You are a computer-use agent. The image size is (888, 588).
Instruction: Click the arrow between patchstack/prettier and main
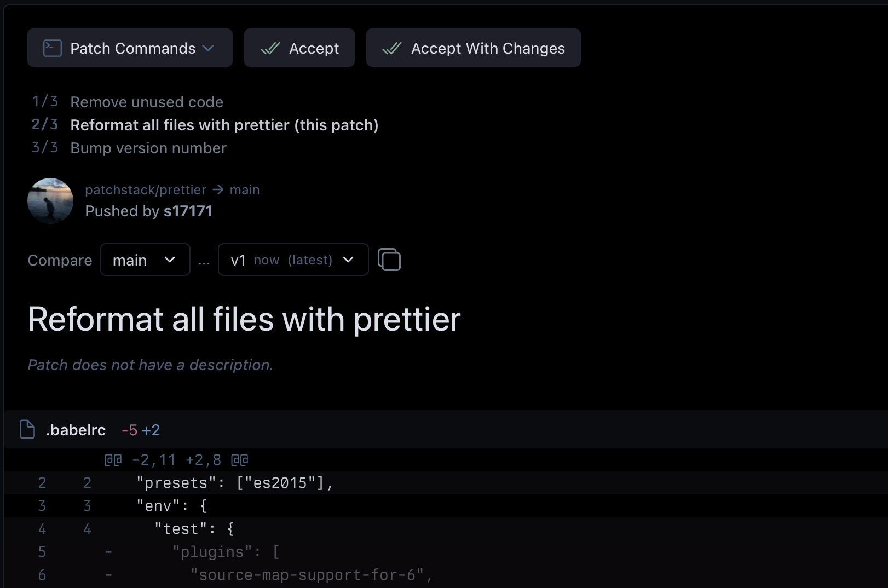[x=218, y=189]
